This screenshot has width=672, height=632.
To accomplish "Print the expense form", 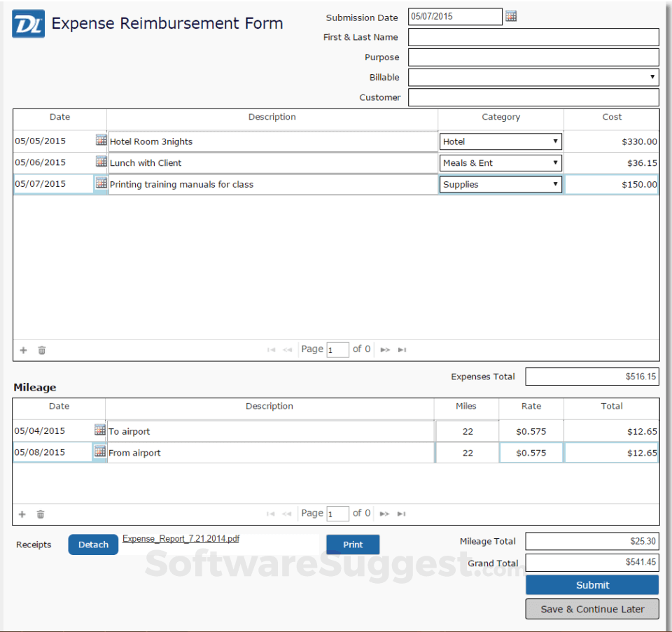I will point(353,544).
